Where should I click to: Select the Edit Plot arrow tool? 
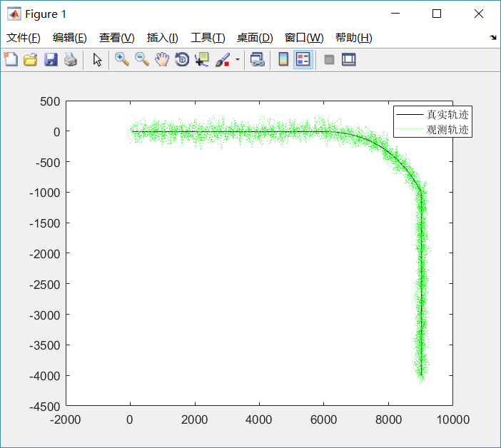tap(98, 60)
